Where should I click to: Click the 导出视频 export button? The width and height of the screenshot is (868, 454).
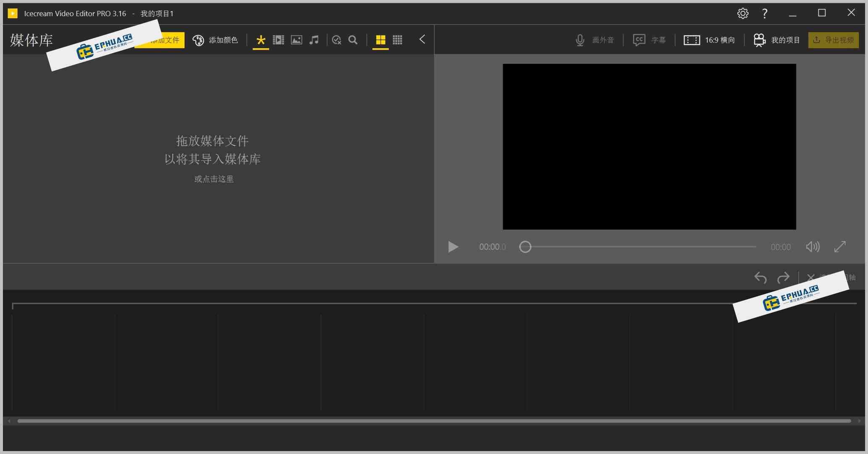click(833, 40)
